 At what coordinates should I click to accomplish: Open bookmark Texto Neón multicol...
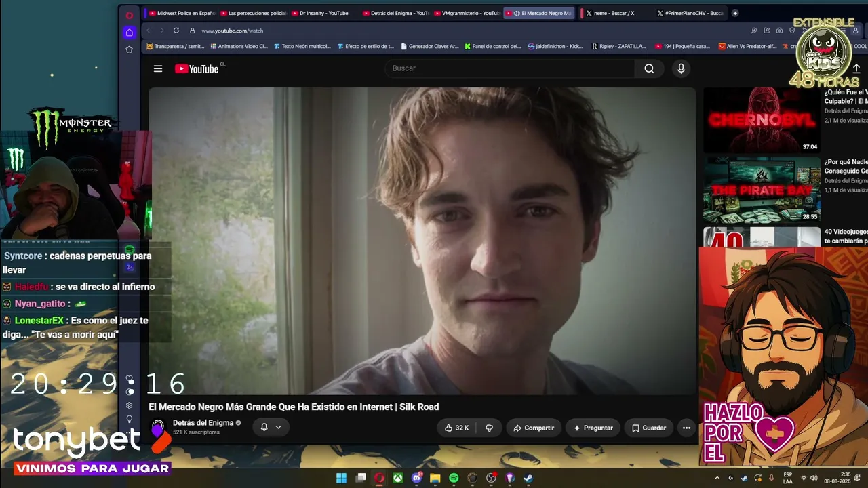pos(302,47)
